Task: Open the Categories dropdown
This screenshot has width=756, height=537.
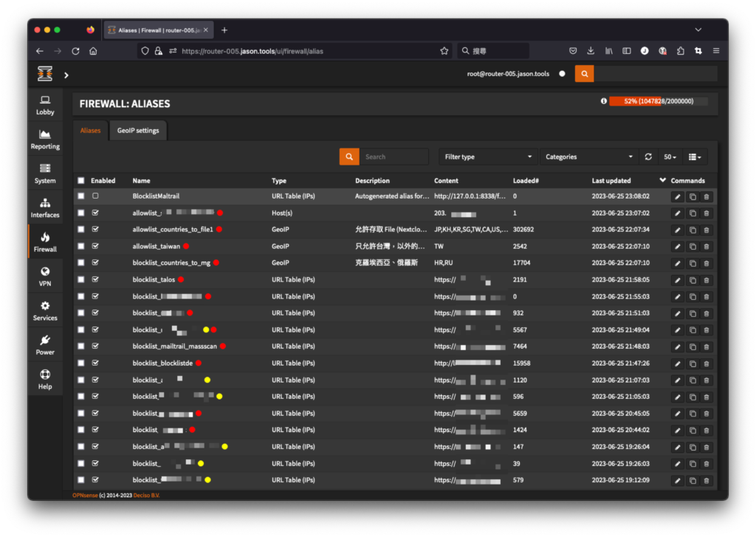Action: tap(588, 157)
